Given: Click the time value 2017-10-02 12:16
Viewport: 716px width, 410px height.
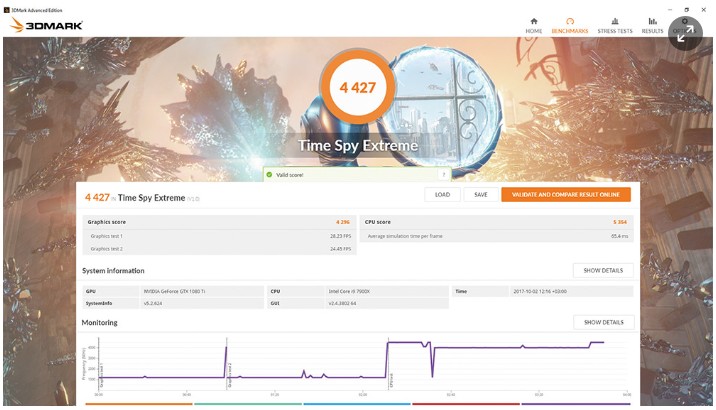Looking at the screenshot, I should [x=540, y=291].
